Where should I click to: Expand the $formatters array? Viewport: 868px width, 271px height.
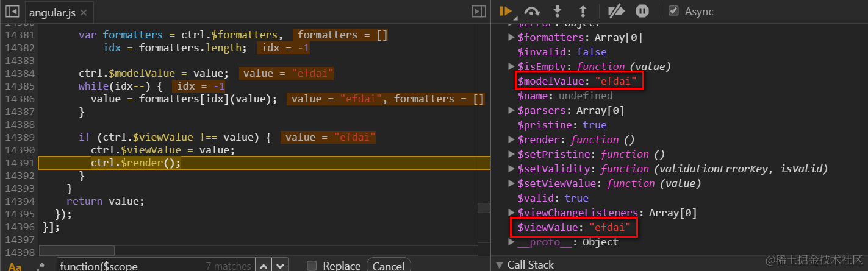point(512,38)
